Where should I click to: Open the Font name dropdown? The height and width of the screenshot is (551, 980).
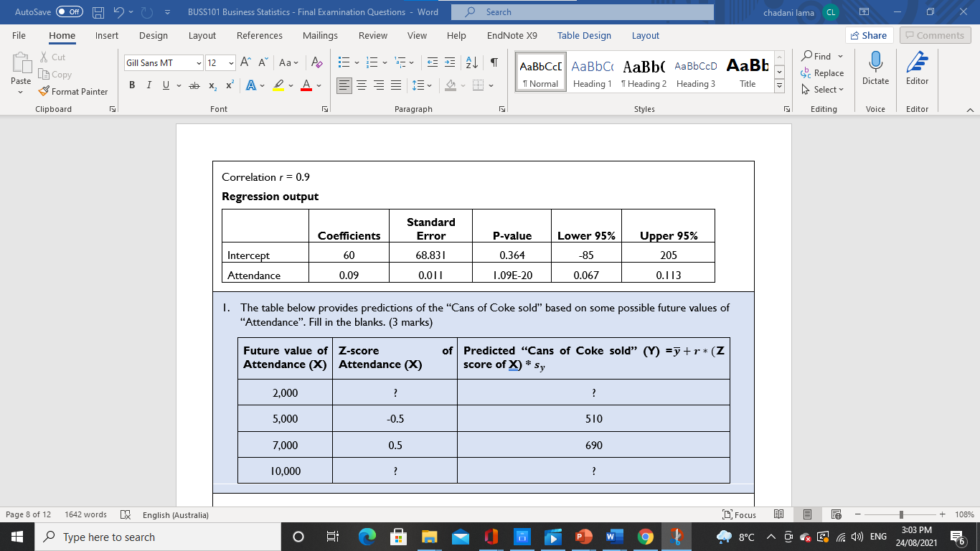[x=199, y=63]
